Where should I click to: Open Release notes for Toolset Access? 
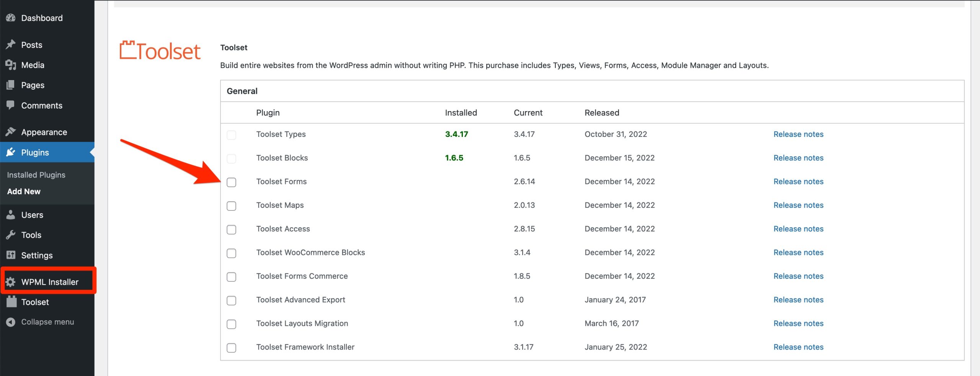click(798, 229)
